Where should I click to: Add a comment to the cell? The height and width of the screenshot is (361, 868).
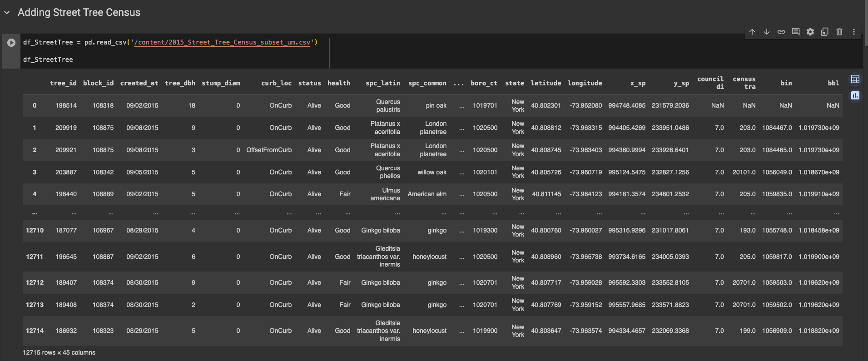click(x=796, y=32)
